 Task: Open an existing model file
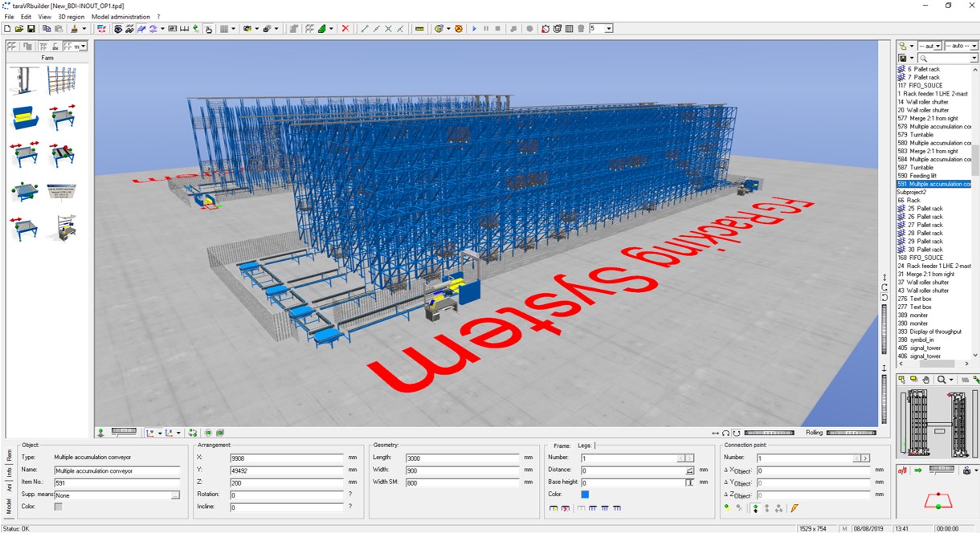(19, 29)
